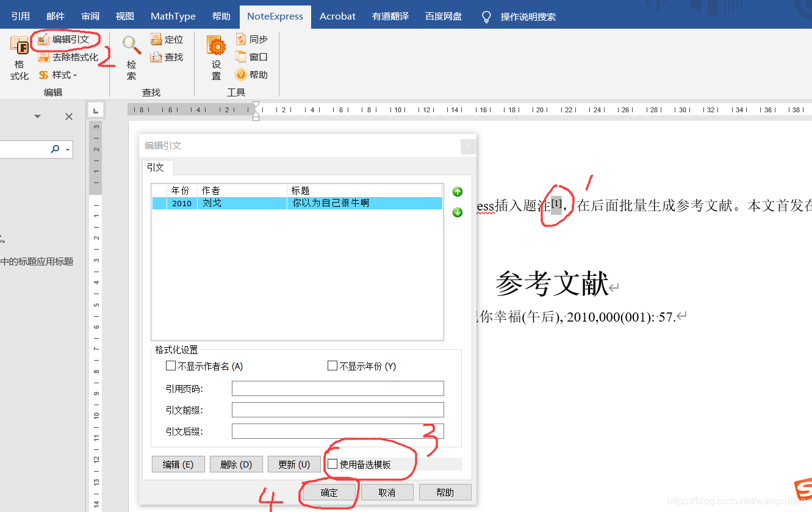Click the 同步 (Sync) ribbon icon
812x512 pixels.
241,40
